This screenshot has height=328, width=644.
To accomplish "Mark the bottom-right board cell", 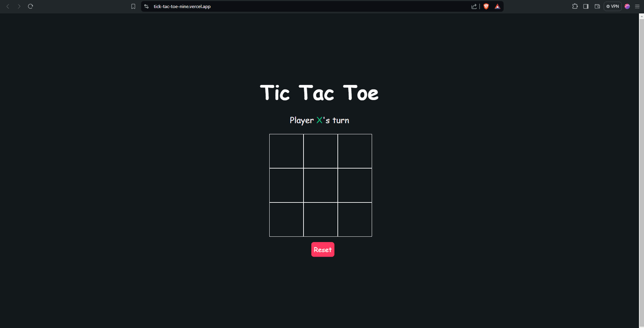I will [x=355, y=219].
